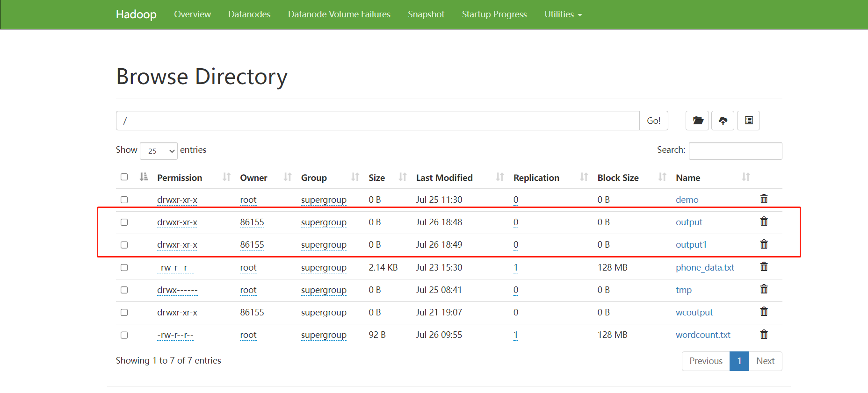Sort by the Size column arrows
This screenshot has height=393, width=868.
tap(402, 177)
